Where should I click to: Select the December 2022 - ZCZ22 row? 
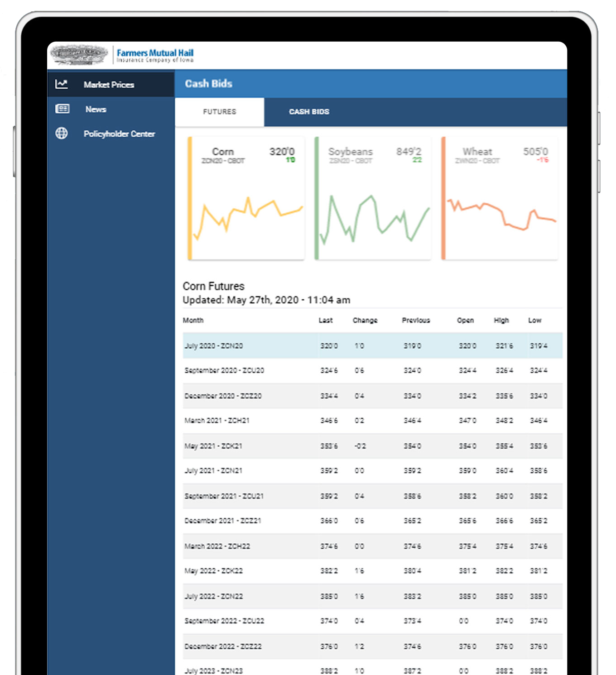373,646
